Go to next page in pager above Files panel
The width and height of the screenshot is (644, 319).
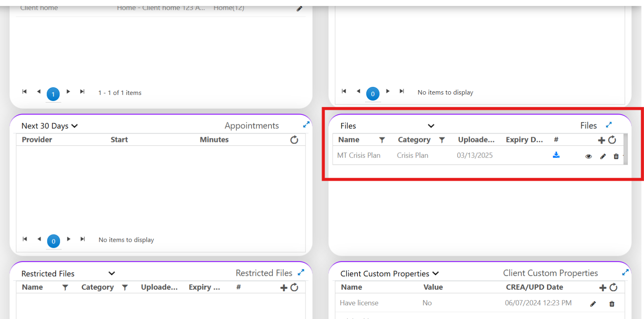(388, 91)
